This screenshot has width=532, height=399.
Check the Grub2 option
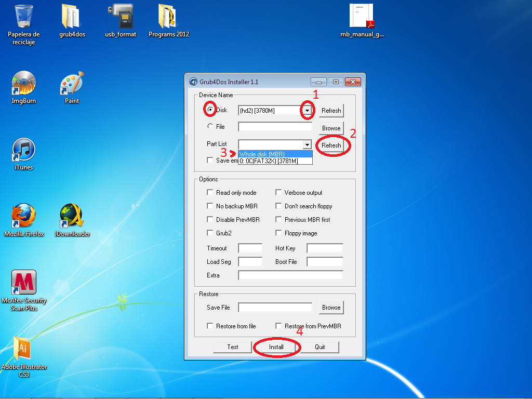click(x=210, y=233)
